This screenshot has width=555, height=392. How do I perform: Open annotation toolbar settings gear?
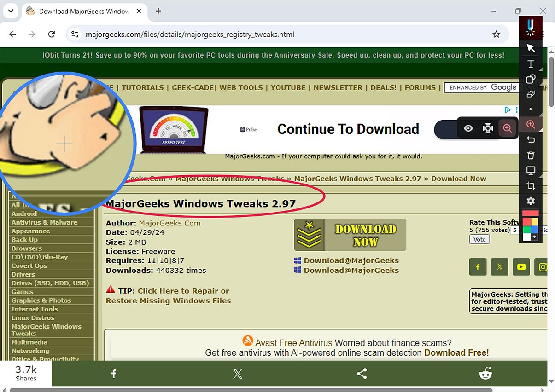point(531,201)
